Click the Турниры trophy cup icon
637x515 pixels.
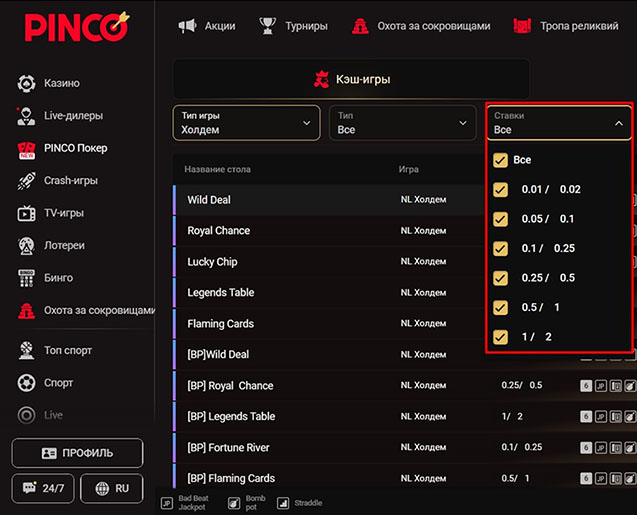268,26
